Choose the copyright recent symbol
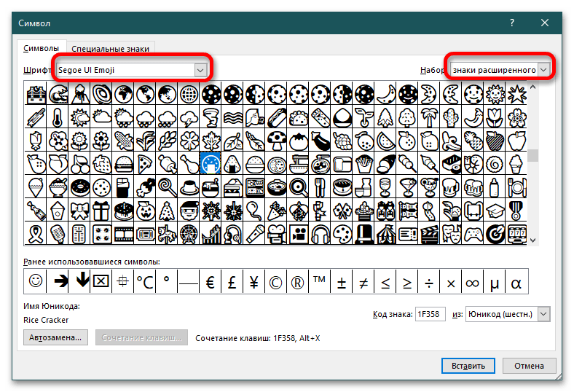The image size is (574, 392). click(276, 281)
